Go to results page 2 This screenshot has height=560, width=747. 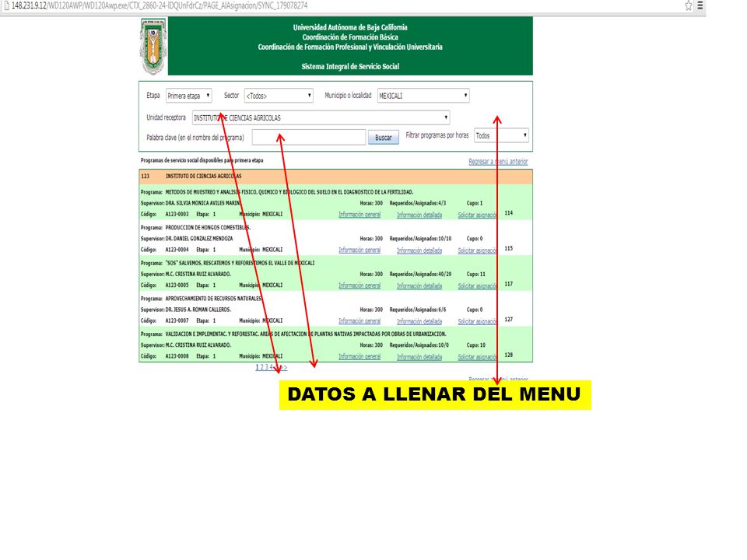tap(262, 367)
